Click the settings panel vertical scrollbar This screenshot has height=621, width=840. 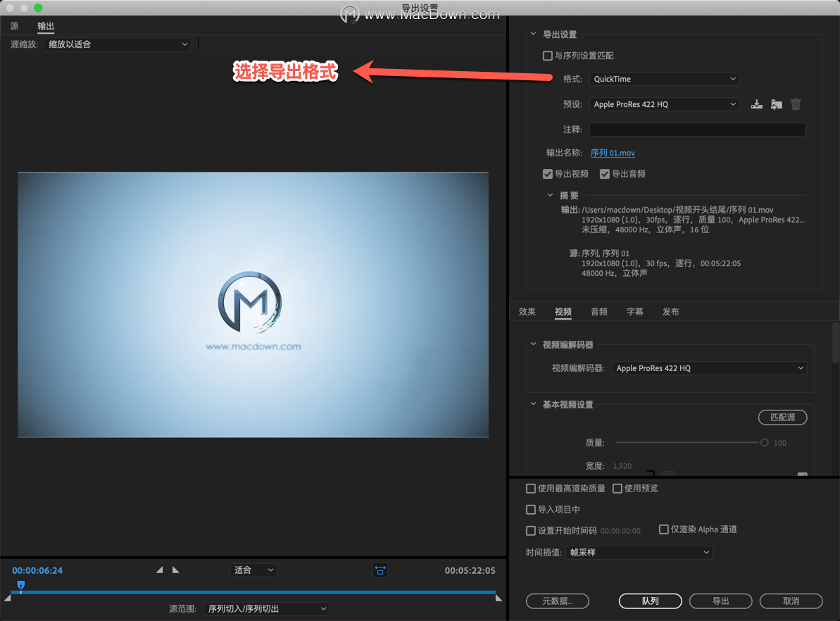pos(836,343)
